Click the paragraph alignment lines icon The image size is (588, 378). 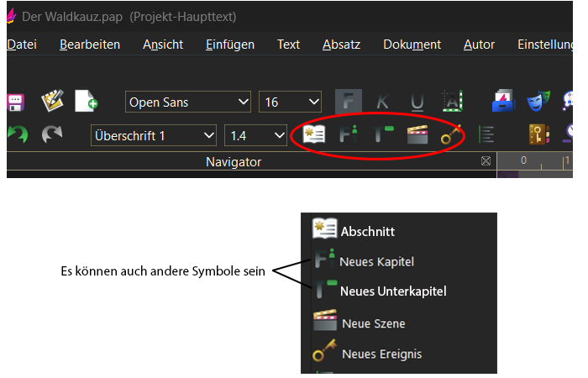(x=486, y=134)
